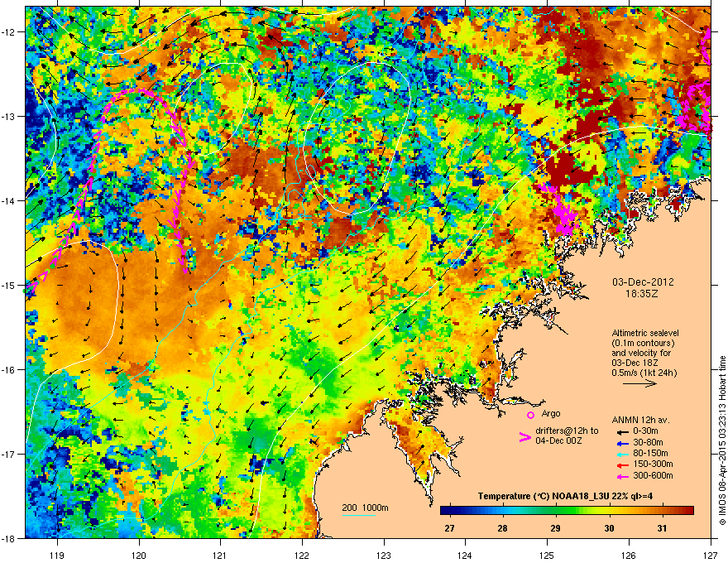Click the longitude axis label 125
Screen dimensions: 728x563
547,556
